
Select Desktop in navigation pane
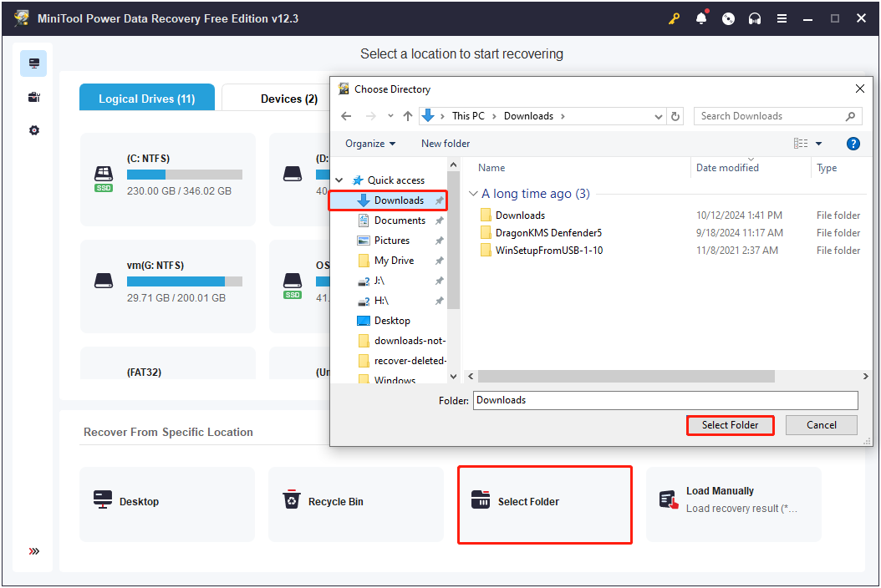click(x=392, y=321)
